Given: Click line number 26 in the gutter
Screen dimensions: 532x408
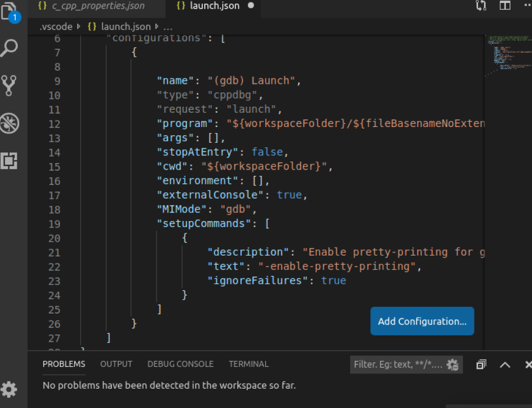Looking at the screenshot, I should [x=54, y=324].
